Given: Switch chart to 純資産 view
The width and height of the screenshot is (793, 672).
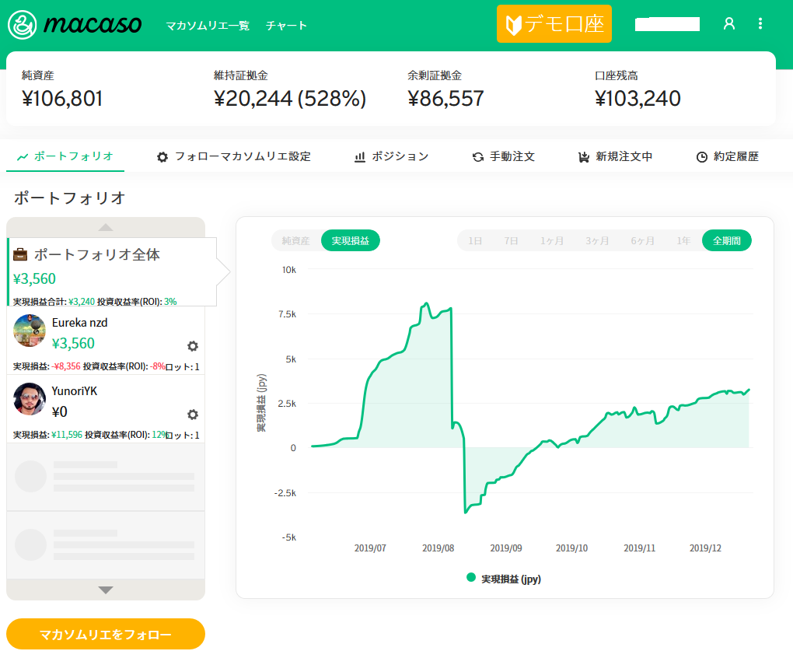Looking at the screenshot, I should coord(295,241).
